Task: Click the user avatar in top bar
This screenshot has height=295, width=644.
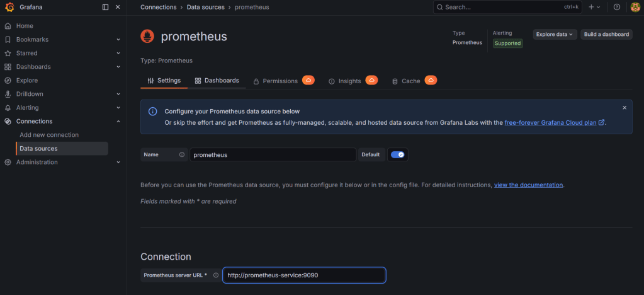Action: click(x=635, y=7)
